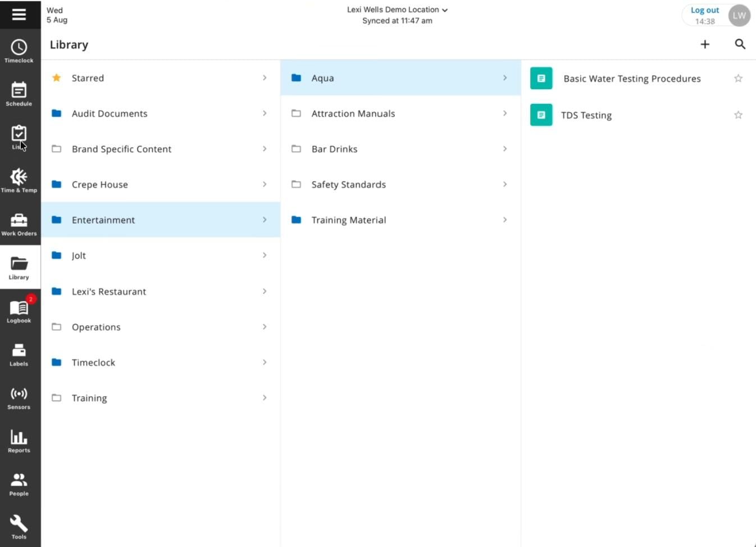
Task: Open Time & Temp in sidebar
Action: (x=19, y=181)
